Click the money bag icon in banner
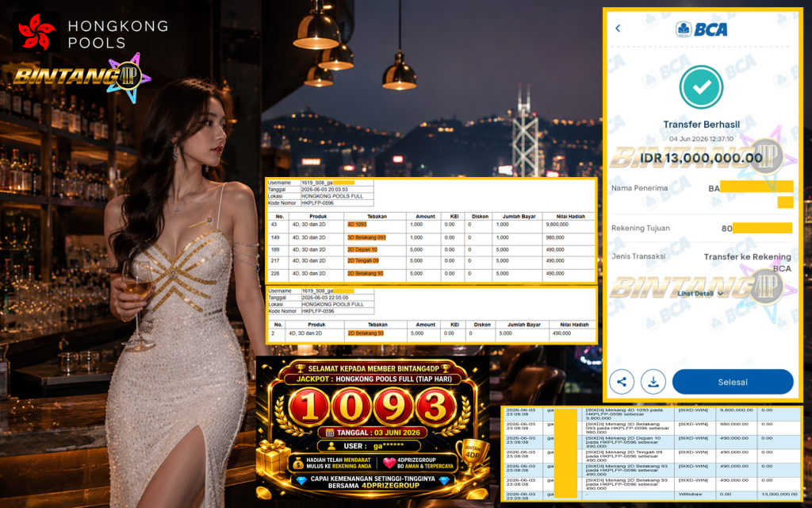Image resolution: width=812 pixels, height=508 pixels. click(298, 463)
